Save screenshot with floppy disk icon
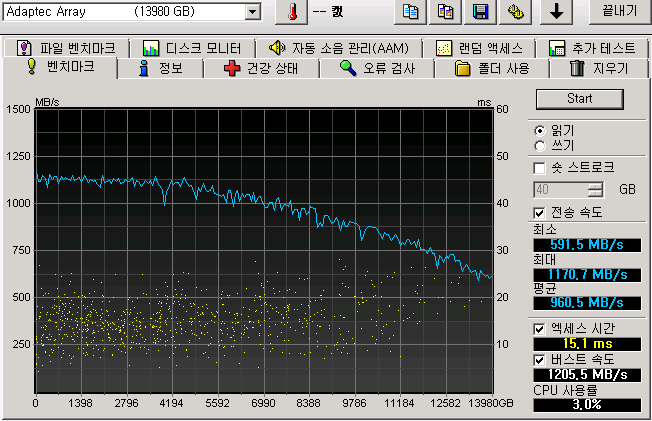Screen dimensions: 652x421 [480, 12]
